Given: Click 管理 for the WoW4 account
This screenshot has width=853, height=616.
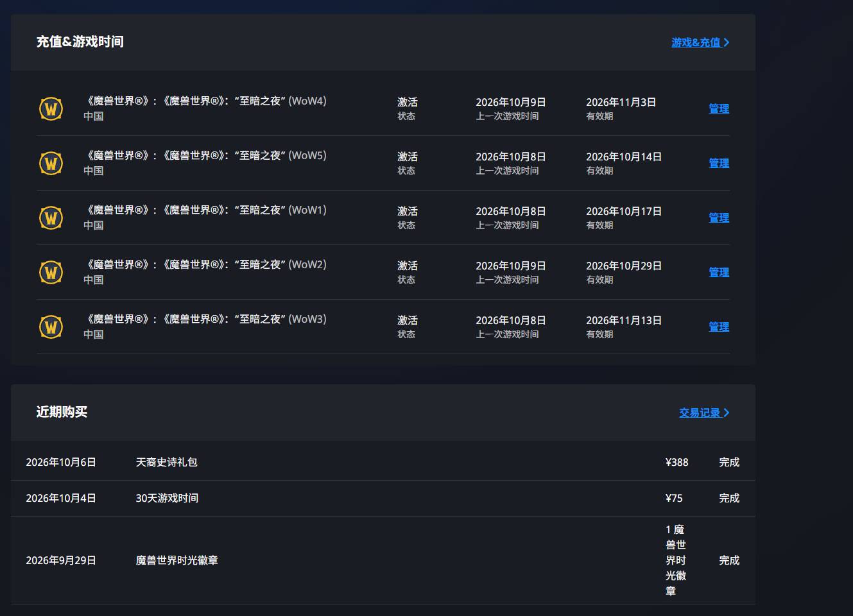Looking at the screenshot, I should tap(719, 108).
